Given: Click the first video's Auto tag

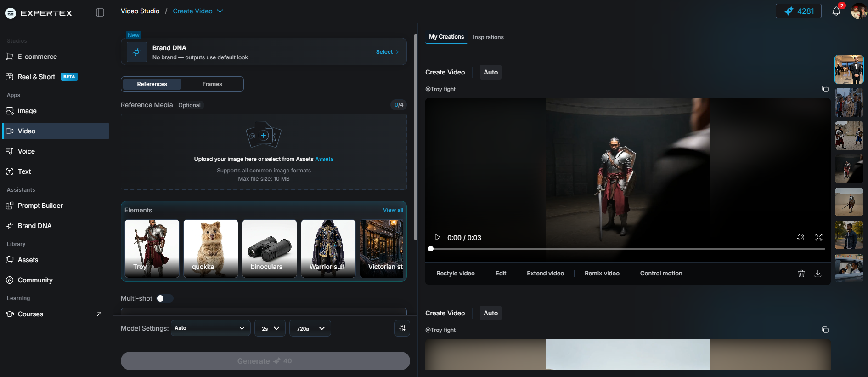Looking at the screenshot, I should tap(490, 72).
